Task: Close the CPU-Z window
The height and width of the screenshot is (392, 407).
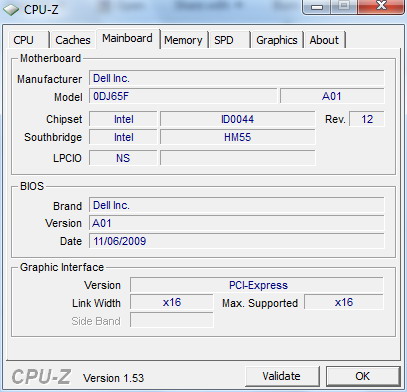Action: pos(381,6)
